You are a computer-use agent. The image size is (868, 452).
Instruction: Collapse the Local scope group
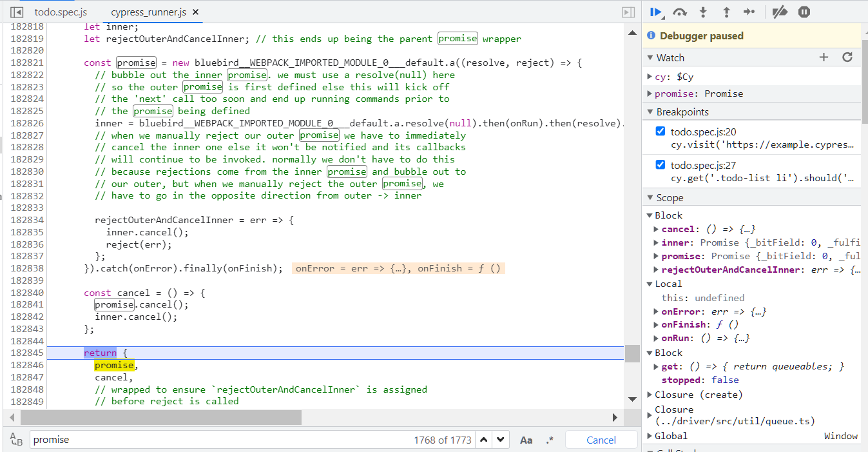(650, 284)
